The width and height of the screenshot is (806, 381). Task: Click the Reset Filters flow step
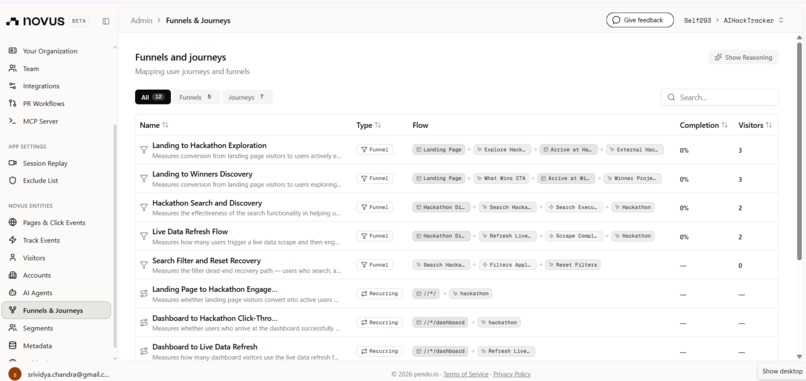coord(573,265)
